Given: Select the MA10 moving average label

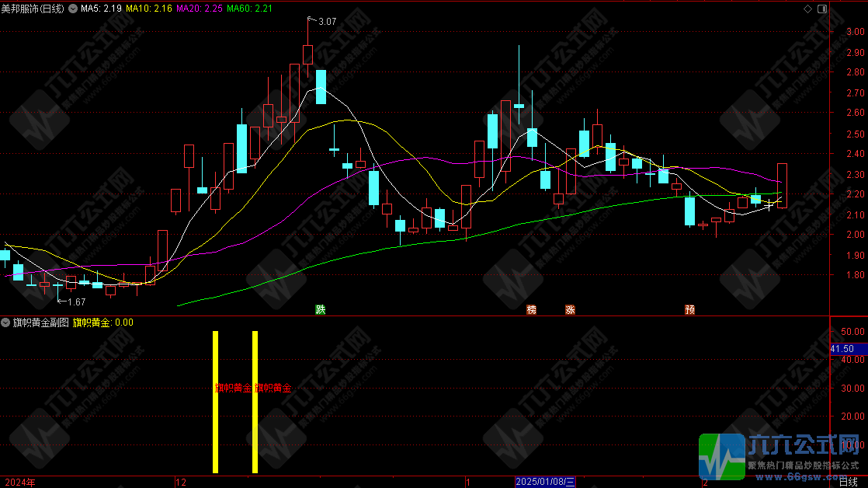Looking at the screenshot, I should pyautogui.click(x=150, y=9).
